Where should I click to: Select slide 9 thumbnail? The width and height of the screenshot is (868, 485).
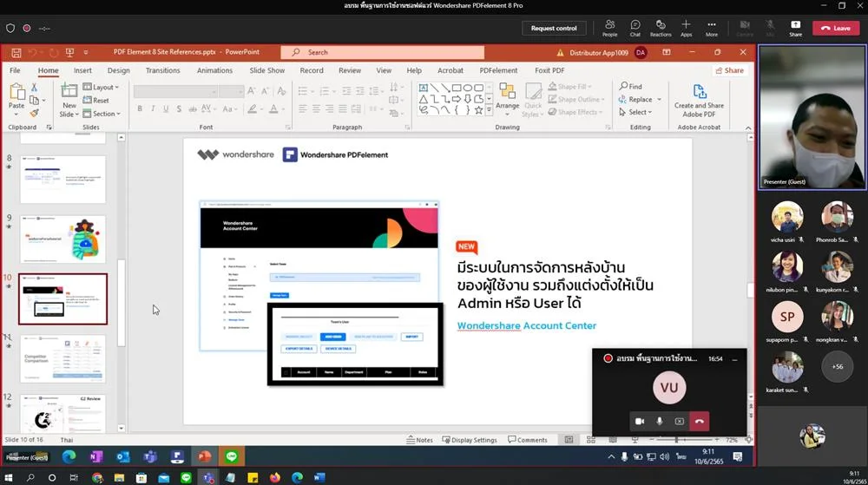(62, 239)
